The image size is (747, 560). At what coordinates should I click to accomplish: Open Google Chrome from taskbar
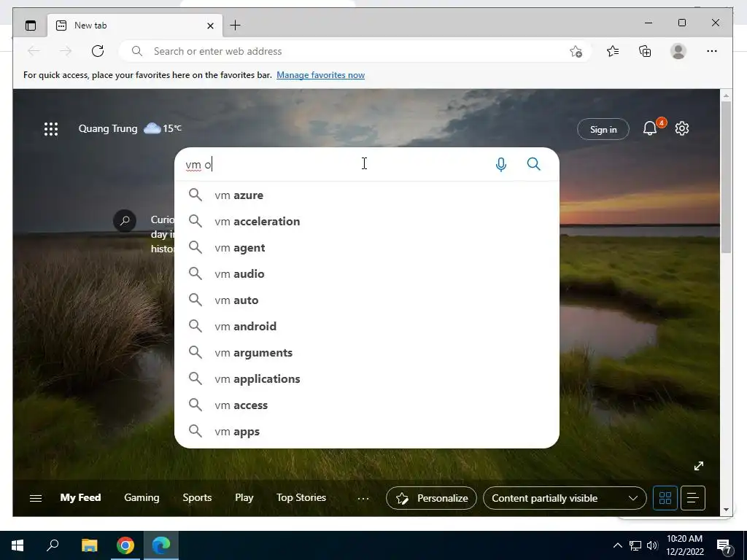(x=125, y=545)
